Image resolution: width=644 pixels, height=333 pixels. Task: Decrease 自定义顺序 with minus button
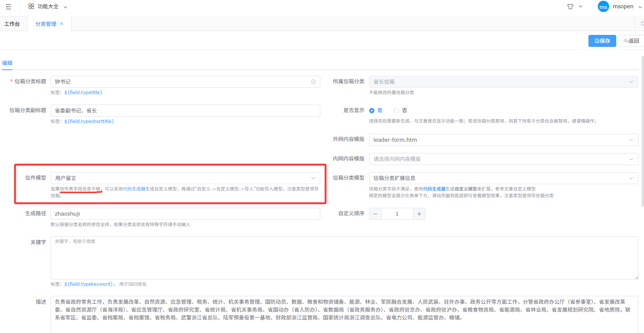[x=375, y=214]
